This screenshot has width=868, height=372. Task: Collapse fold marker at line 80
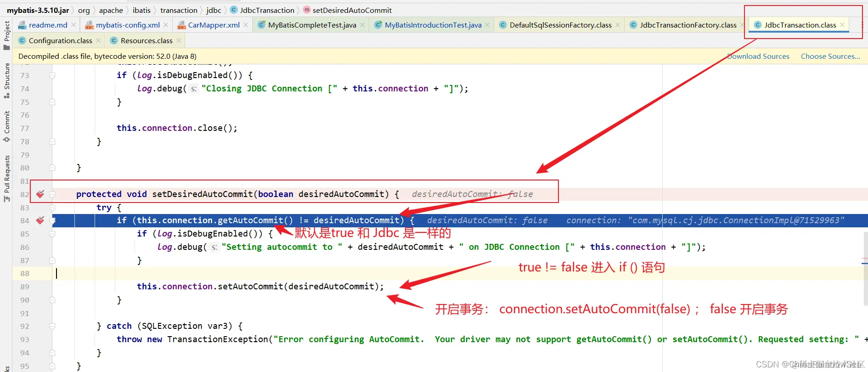[52, 168]
